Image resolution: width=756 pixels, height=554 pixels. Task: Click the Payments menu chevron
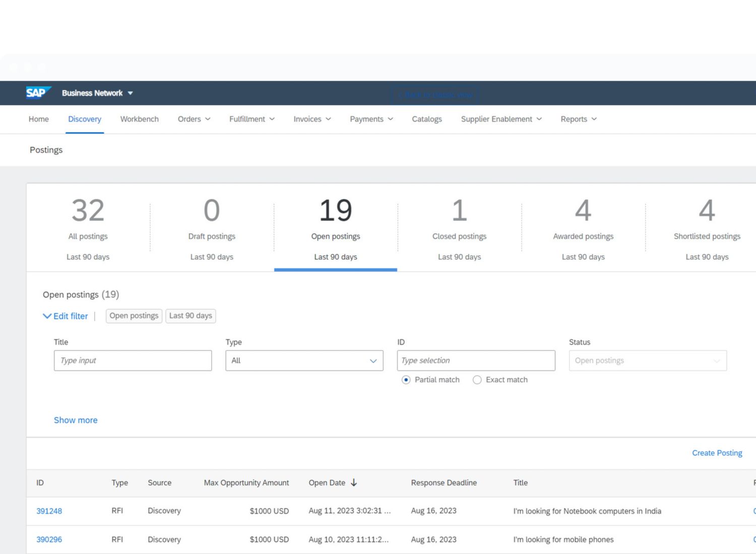pyautogui.click(x=390, y=119)
